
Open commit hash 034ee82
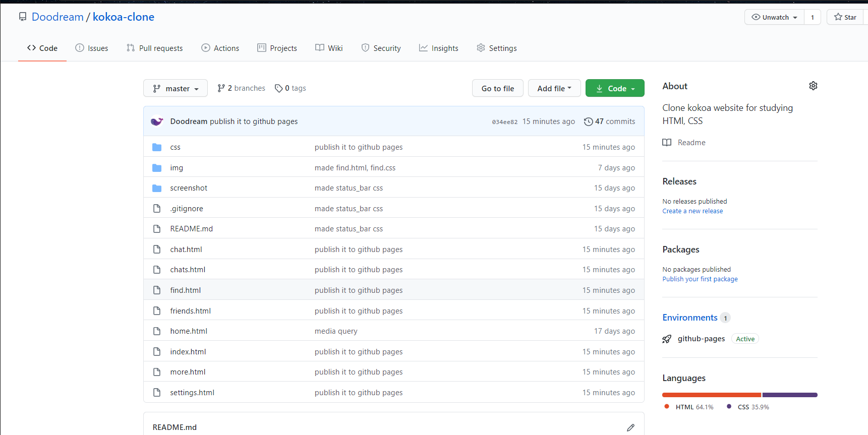(x=505, y=122)
